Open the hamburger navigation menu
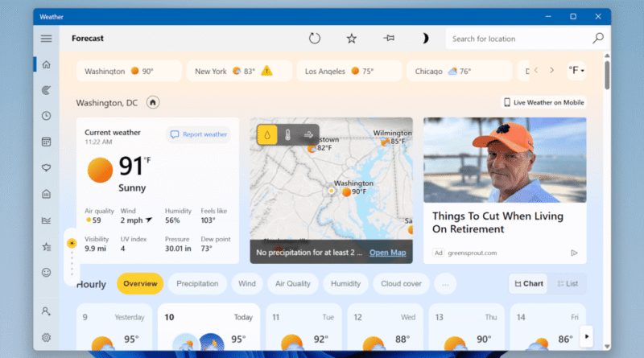Image resolution: width=644 pixels, height=358 pixels. pyautogui.click(x=47, y=38)
